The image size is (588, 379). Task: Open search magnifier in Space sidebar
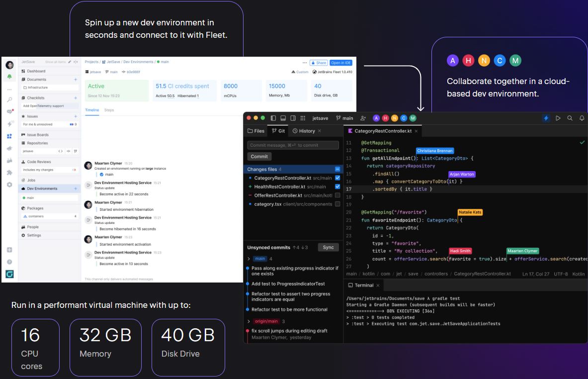(10, 99)
